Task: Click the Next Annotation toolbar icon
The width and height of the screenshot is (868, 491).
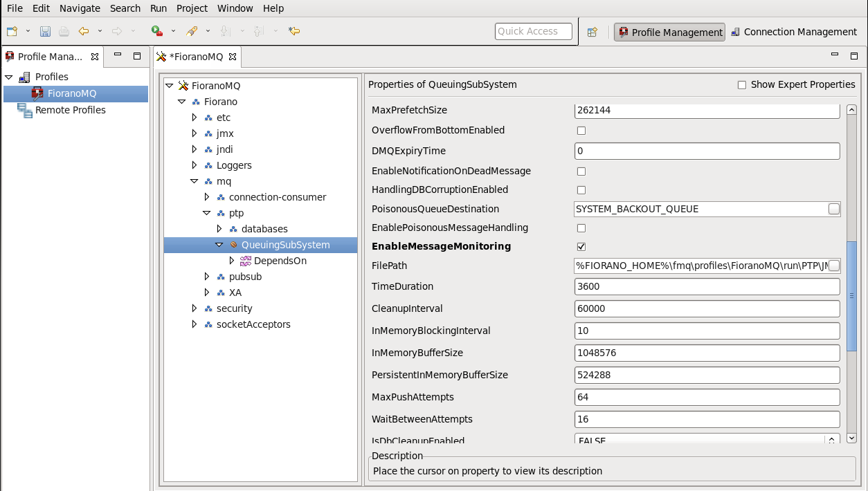Action: click(x=224, y=31)
